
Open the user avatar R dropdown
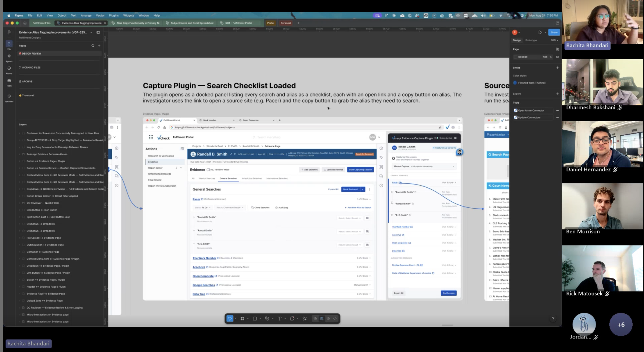coord(516,32)
